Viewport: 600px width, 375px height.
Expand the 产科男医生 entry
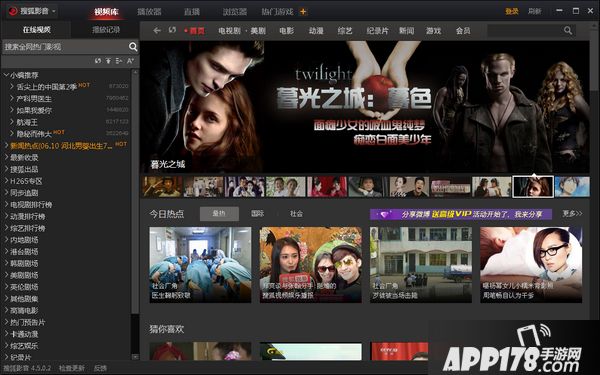coord(12,99)
